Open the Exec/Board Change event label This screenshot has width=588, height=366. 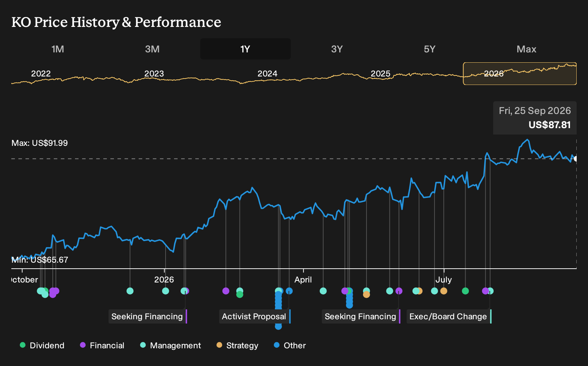tap(449, 316)
